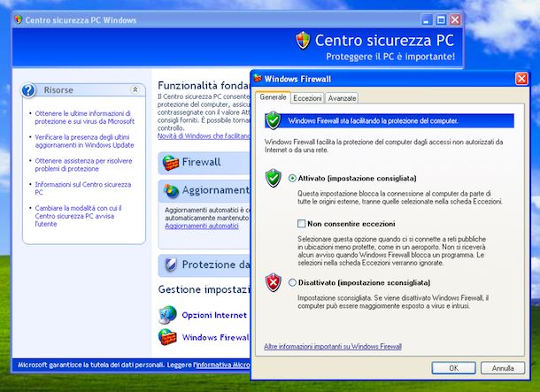Maximize the Centro sicurezza PC window
540x392 pixels.
[441, 19]
